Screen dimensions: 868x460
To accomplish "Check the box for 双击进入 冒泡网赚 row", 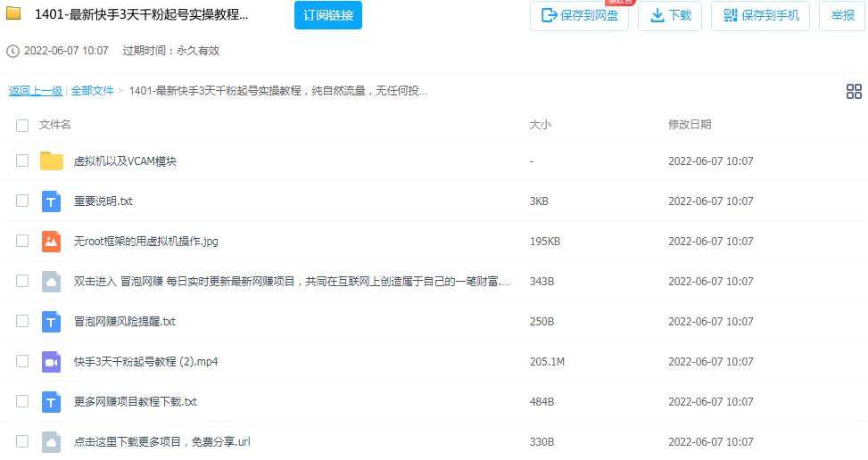I will click(22, 281).
